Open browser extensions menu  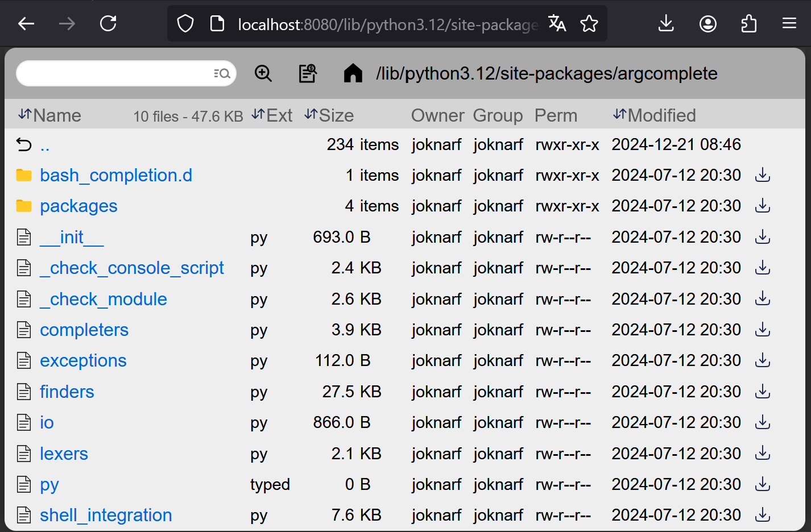[749, 24]
